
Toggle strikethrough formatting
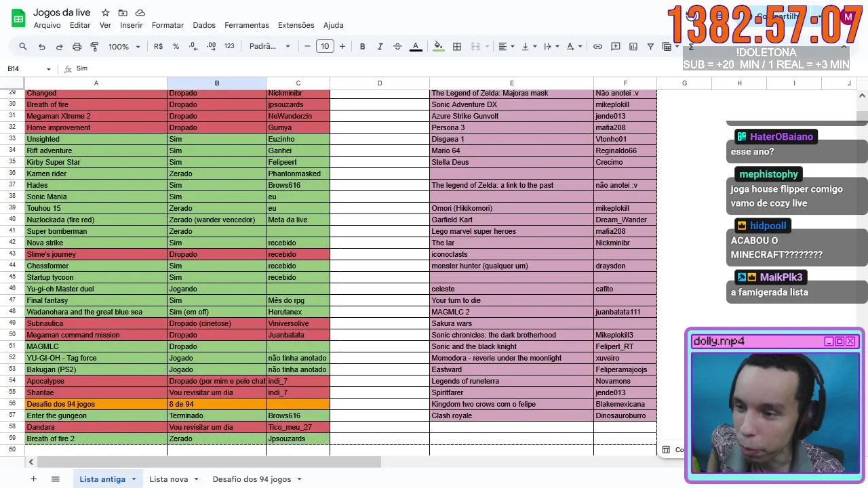397,47
